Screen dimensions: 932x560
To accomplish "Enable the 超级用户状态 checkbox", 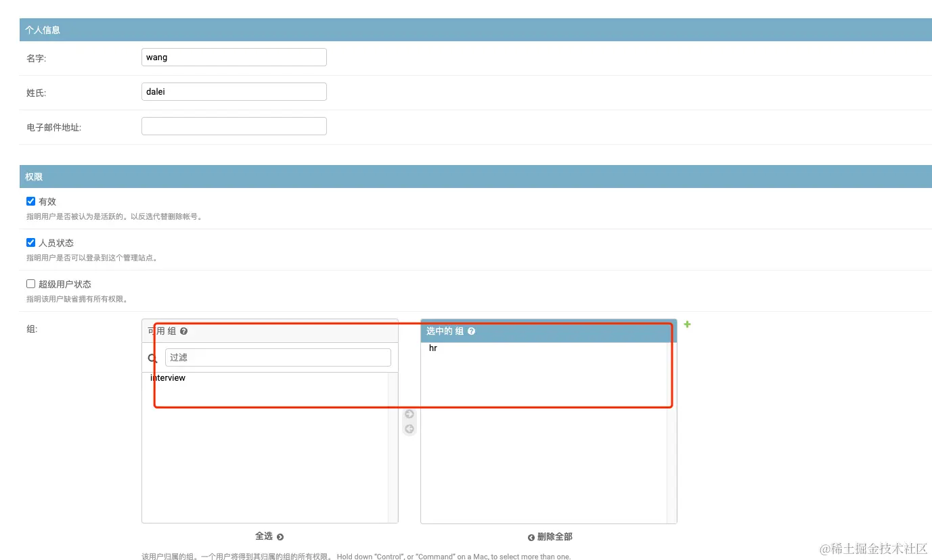I will pyautogui.click(x=30, y=284).
